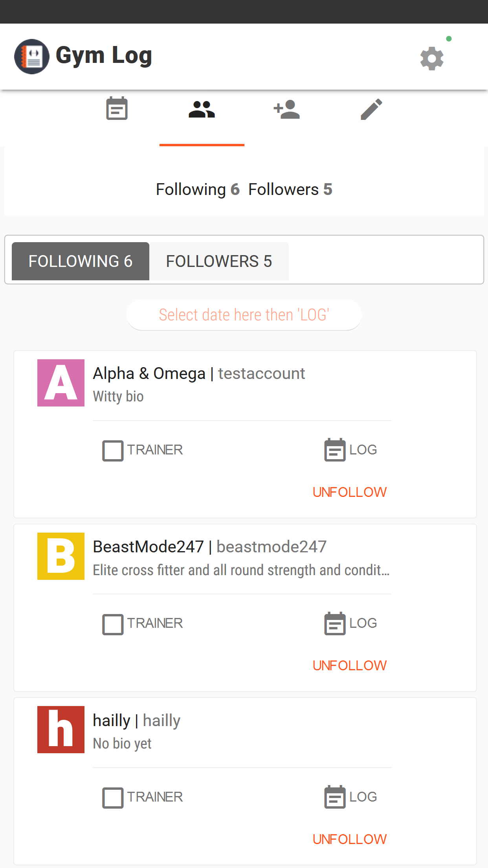Viewport: 488px width, 868px height.
Task: View Alpha & Omega's LOG calendar icon
Action: pyautogui.click(x=335, y=450)
